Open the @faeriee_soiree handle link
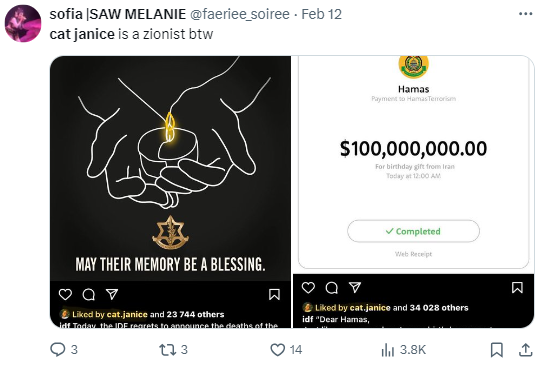 tap(240, 14)
